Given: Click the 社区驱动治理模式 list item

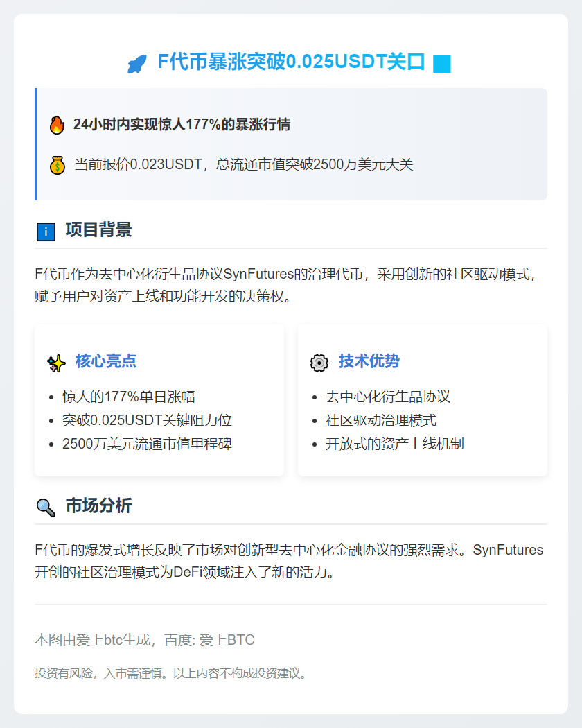Looking at the screenshot, I should click(x=381, y=420).
